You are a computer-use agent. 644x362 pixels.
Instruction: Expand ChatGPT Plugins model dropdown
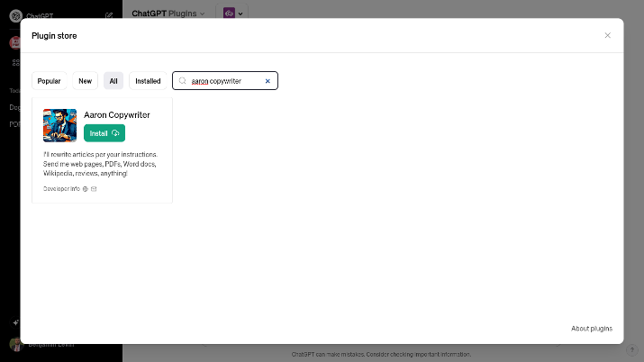(x=168, y=14)
